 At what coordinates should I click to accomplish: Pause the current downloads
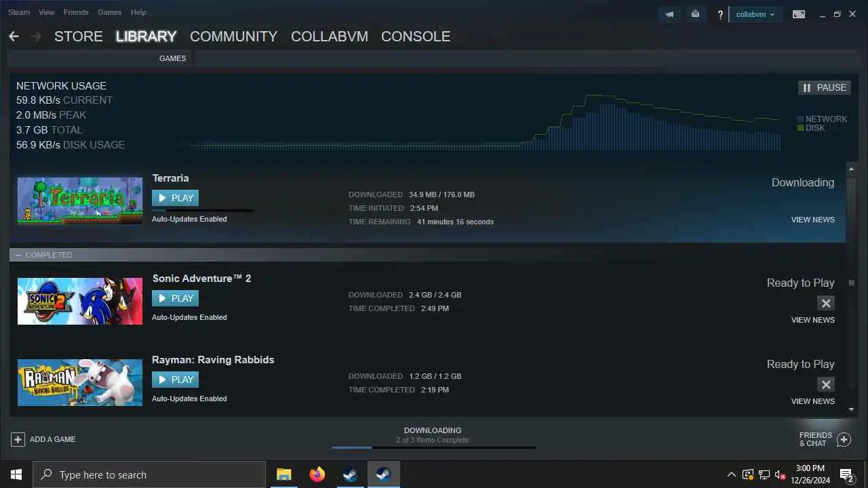[824, 87]
